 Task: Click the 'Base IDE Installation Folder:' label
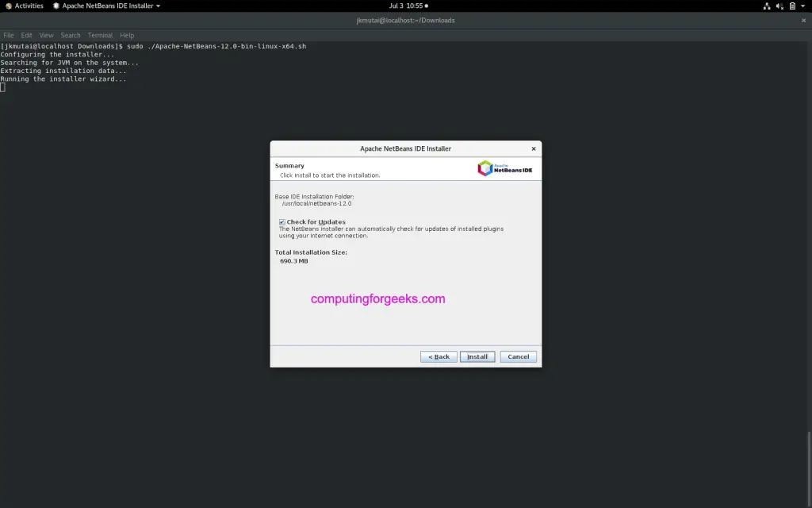(314, 197)
